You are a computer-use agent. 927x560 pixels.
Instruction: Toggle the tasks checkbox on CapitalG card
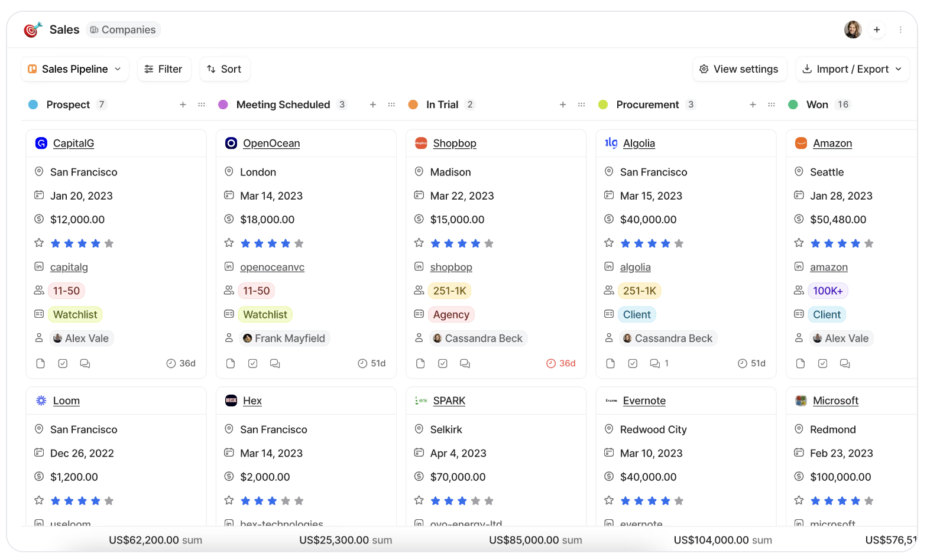tap(63, 363)
